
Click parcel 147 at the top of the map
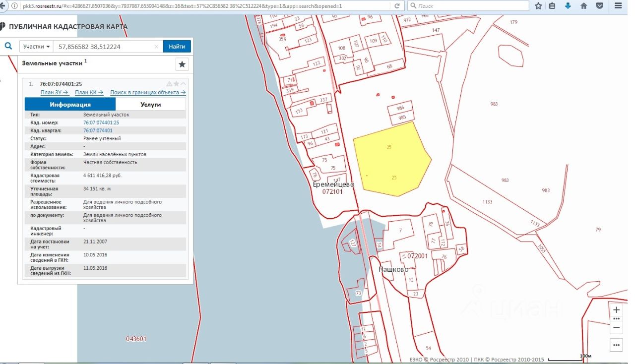(x=436, y=30)
